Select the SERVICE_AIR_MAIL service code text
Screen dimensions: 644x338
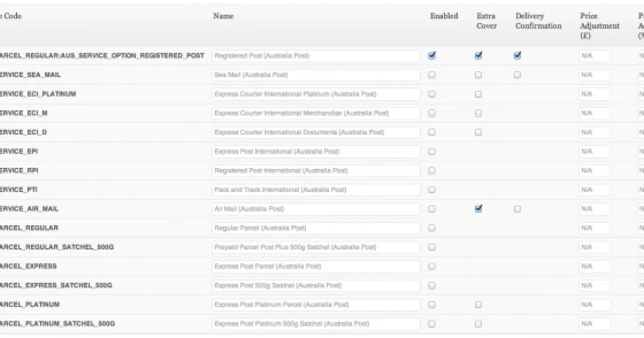click(x=30, y=209)
